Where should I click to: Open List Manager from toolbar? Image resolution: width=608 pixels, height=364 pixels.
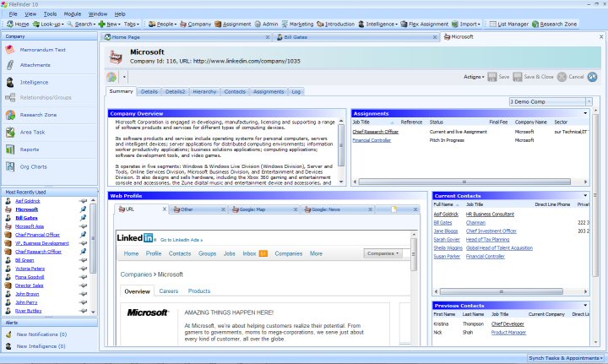[x=508, y=24]
